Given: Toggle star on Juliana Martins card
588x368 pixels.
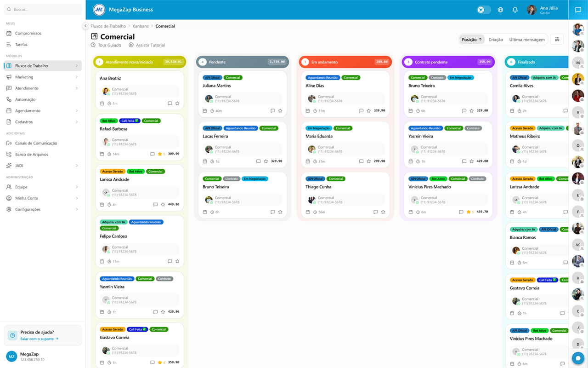Looking at the screenshot, I should [280, 111].
